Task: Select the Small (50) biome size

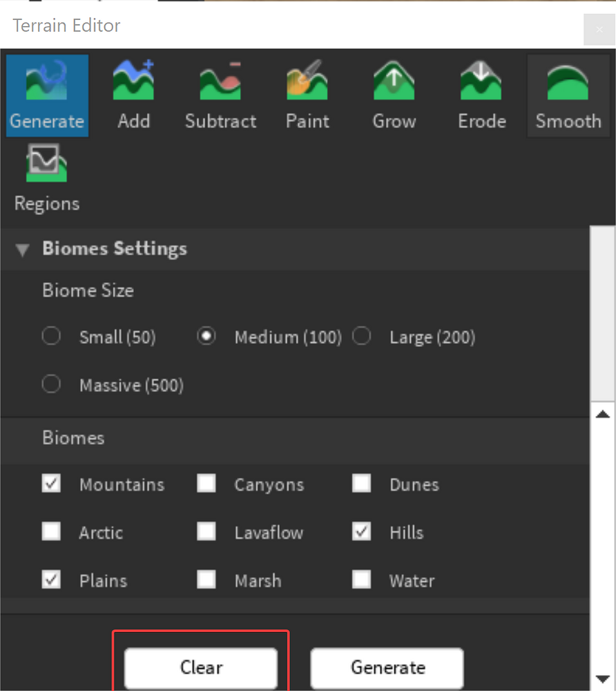Action: tap(51, 336)
